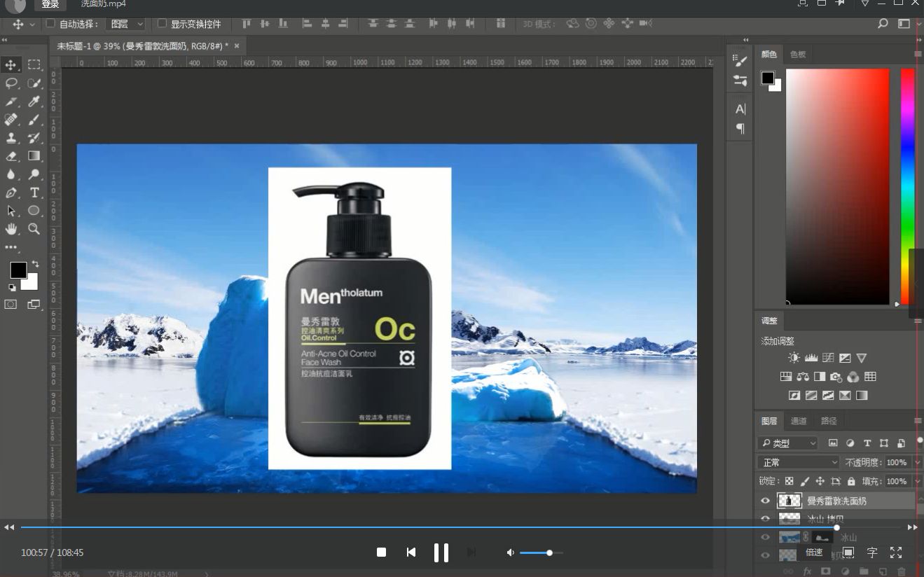This screenshot has width=924, height=577.
Task: Select the 图层 panel tab
Action: click(769, 421)
